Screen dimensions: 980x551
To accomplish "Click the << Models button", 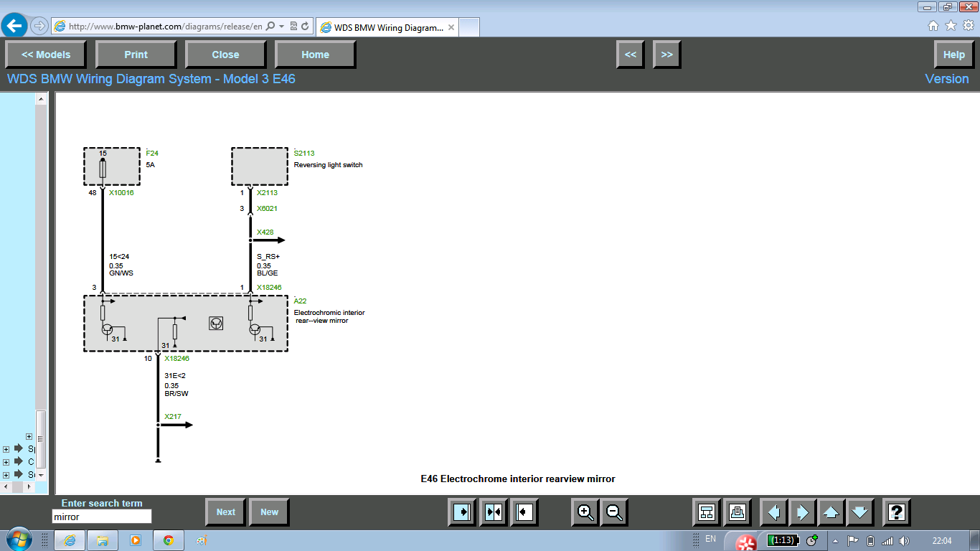I will tap(46, 55).
